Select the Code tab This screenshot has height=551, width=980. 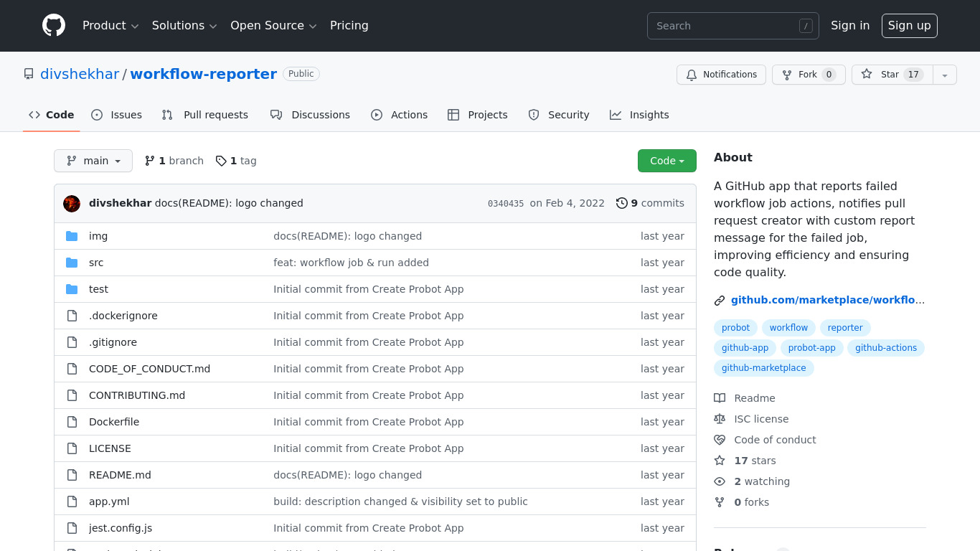point(51,115)
